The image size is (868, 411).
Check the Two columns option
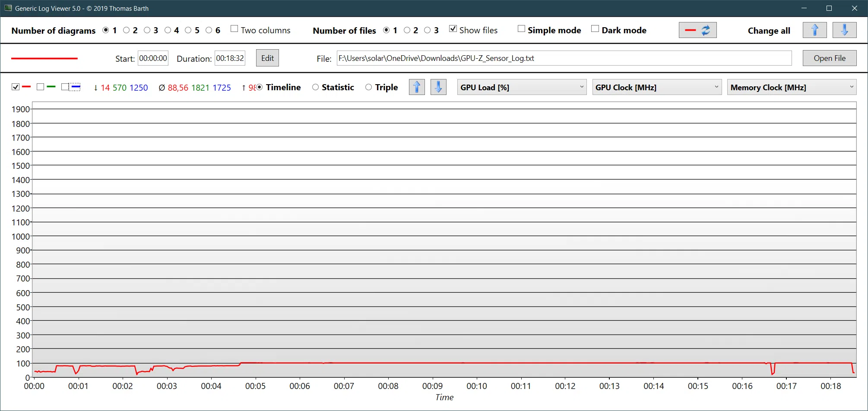click(234, 29)
